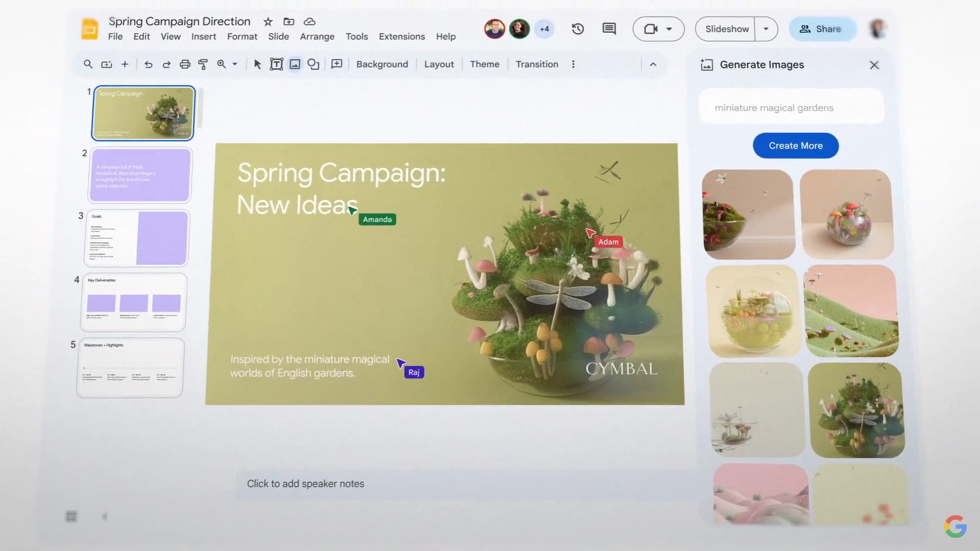Choose the select arrow cursor tool
The width and height of the screenshot is (980, 551).
pyautogui.click(x=258, y=64)
